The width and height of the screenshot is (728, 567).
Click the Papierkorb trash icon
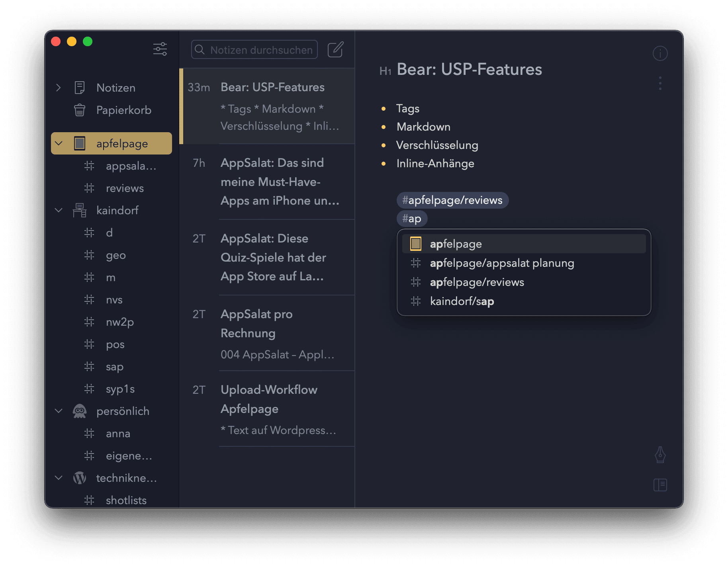click(x=80, y=110)
